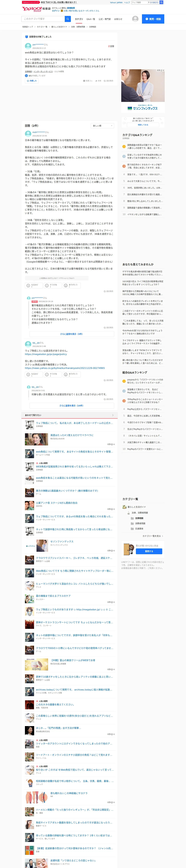This screenshot has width=186, height=868.
Task: Report the question via 違反報告
Action: [109, 81]
